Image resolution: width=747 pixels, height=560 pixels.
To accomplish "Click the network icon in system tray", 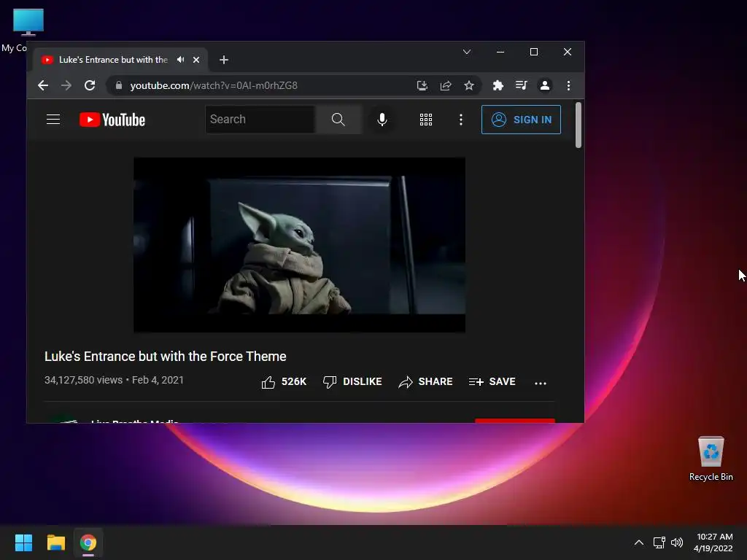I will pos(659,542).
